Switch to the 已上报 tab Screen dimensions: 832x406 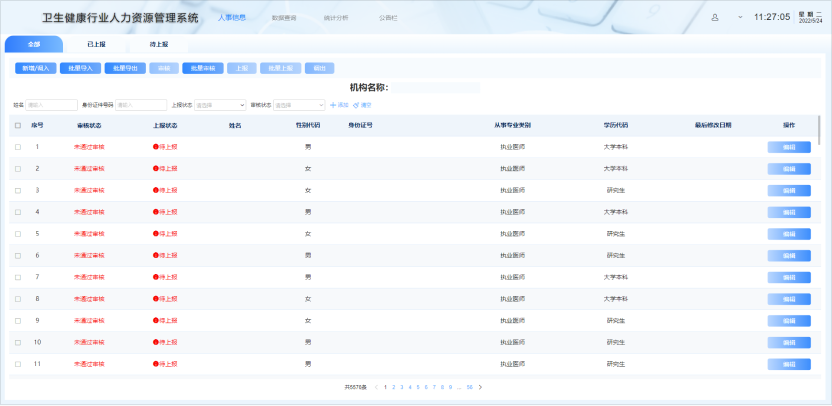coord(97,45)
